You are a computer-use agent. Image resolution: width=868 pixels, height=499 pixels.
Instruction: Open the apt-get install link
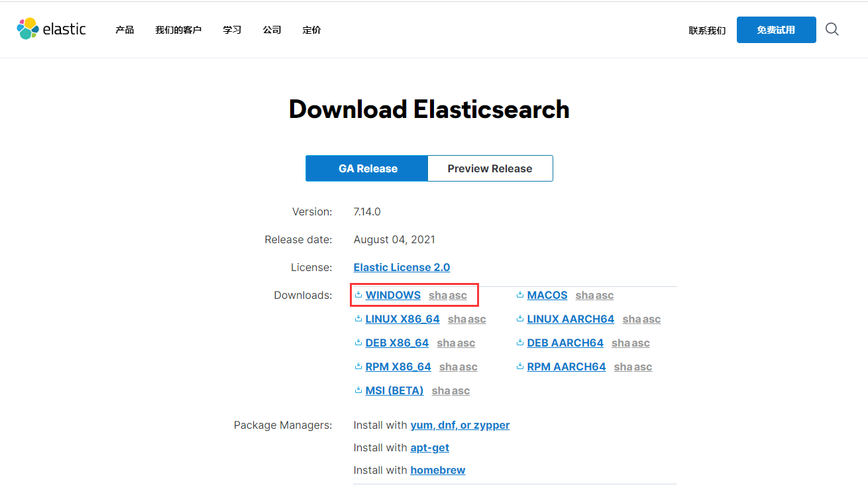(x=429, y=447)
